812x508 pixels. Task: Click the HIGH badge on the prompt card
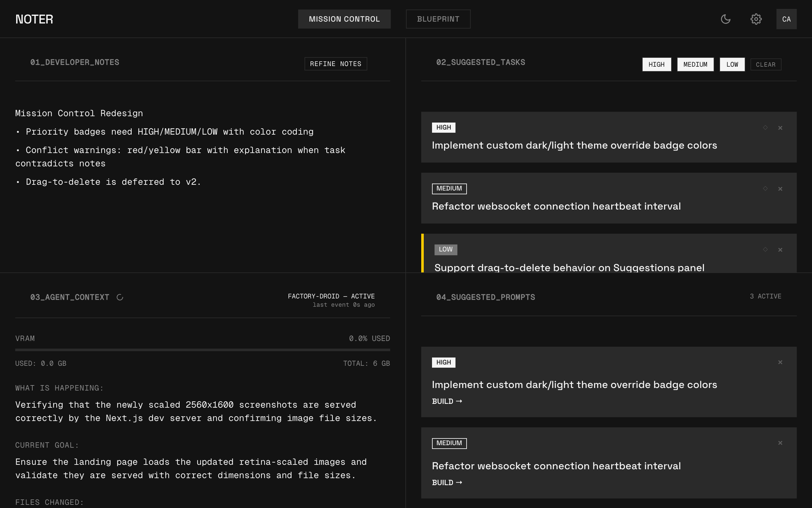pyautogui.click(x=443, y=363)
